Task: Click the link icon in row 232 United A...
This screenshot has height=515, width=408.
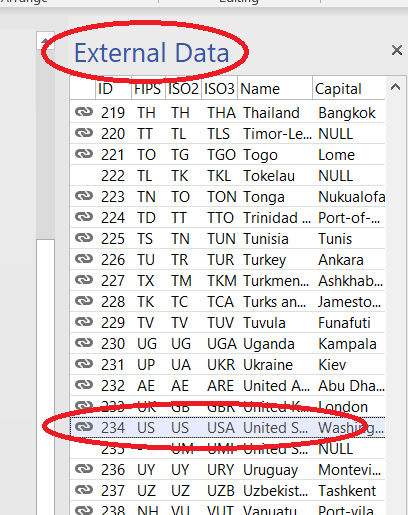Action: 84,385
